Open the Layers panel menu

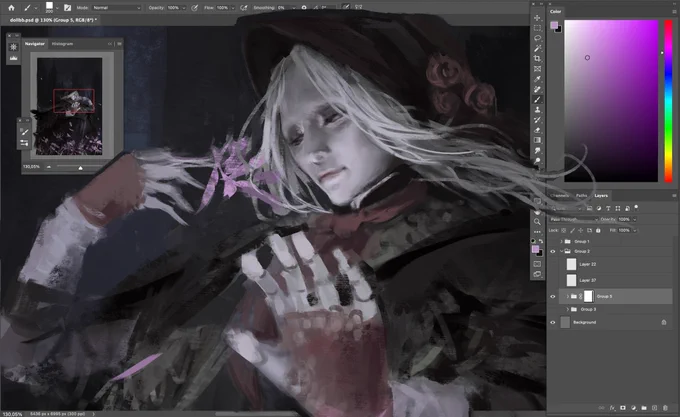click(x=673, y=196)
